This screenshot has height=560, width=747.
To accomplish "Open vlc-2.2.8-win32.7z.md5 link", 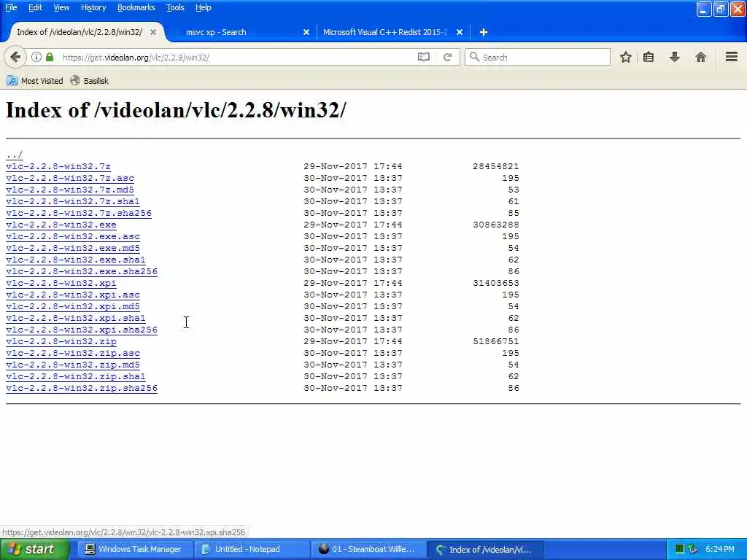I will click(70, 190).
